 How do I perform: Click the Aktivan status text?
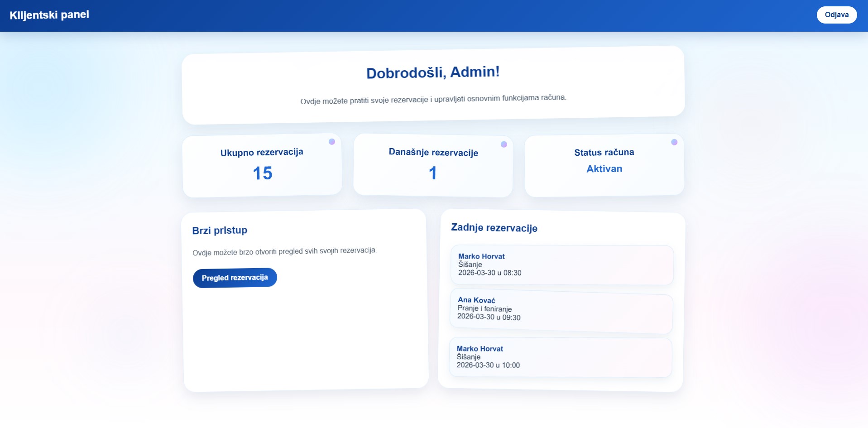(604, 169)
